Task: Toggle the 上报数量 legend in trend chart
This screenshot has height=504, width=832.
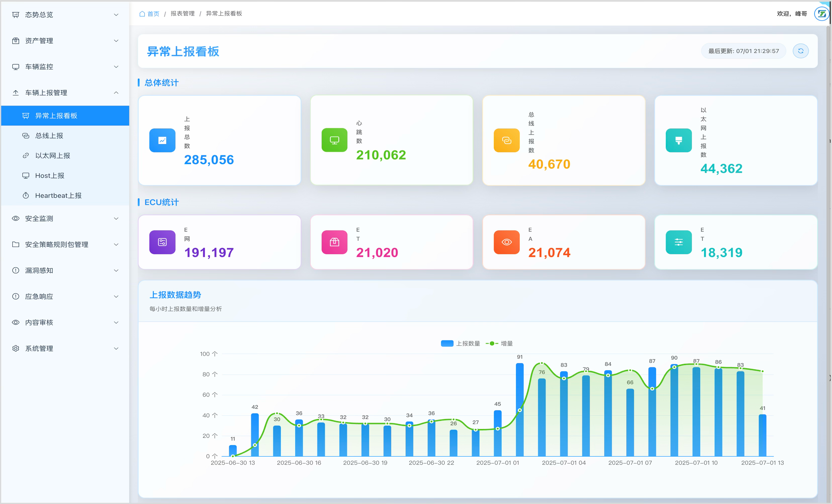Action: 460,343
